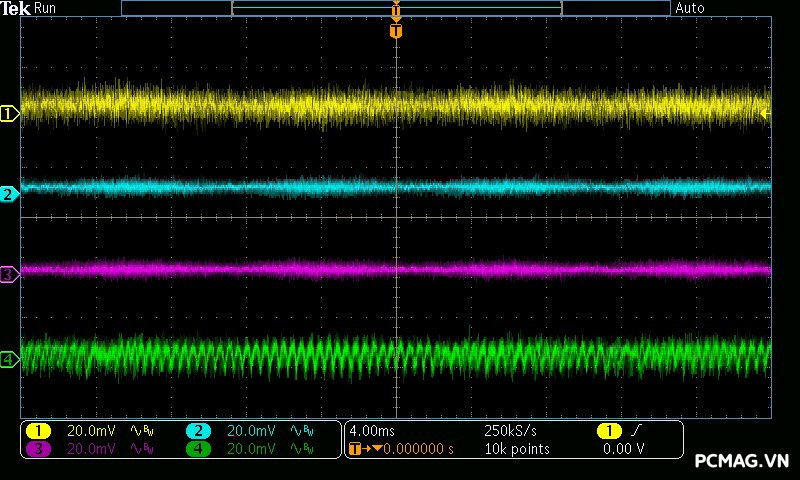
Task: Click channel 4 20.0mV scale readout
Action: tap(251, 449)
